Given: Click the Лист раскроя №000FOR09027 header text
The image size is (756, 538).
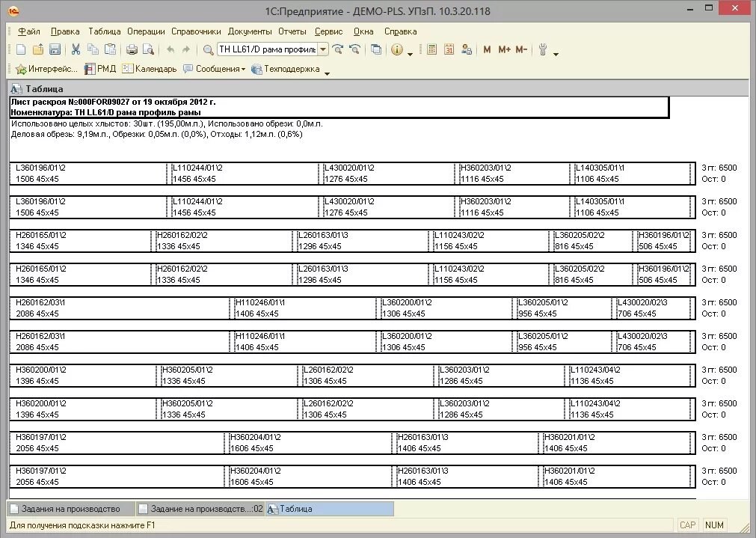Looking at the screenshot, I should pos(114,102).
